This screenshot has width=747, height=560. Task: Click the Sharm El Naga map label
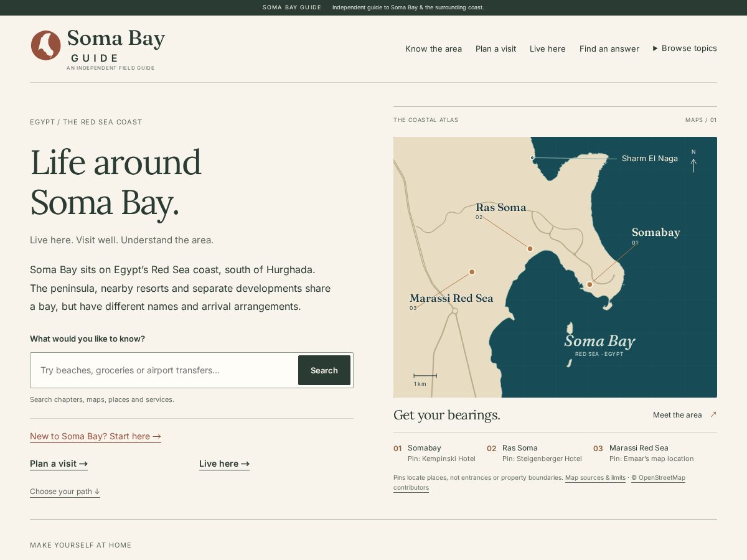pyautogui.click(x=650, y=159)
